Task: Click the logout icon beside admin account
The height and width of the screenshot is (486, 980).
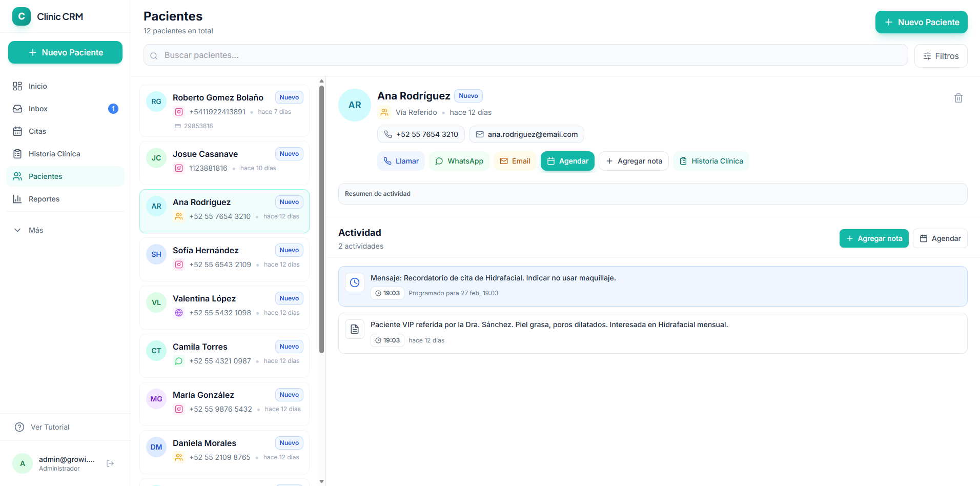Action: (x=110, y=463)
